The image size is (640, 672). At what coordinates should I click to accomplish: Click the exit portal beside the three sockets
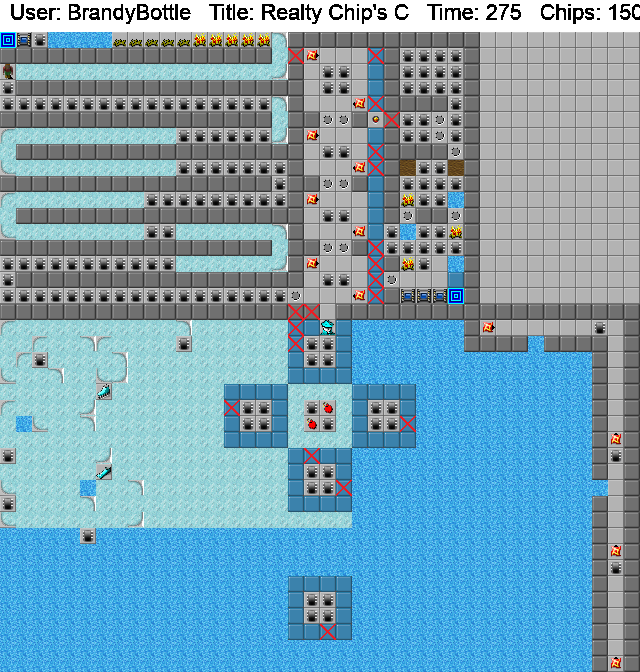(x=456, y=296)
